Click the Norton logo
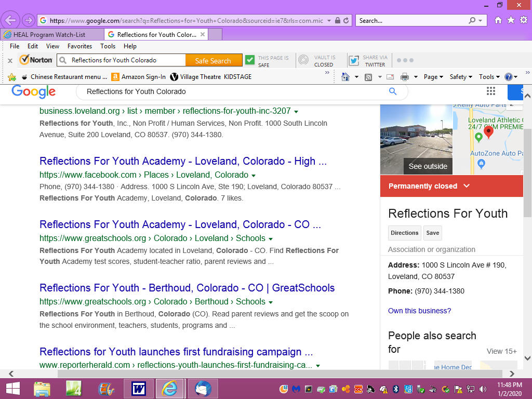This screenshot has width=532, height=399. coord(36,60)
